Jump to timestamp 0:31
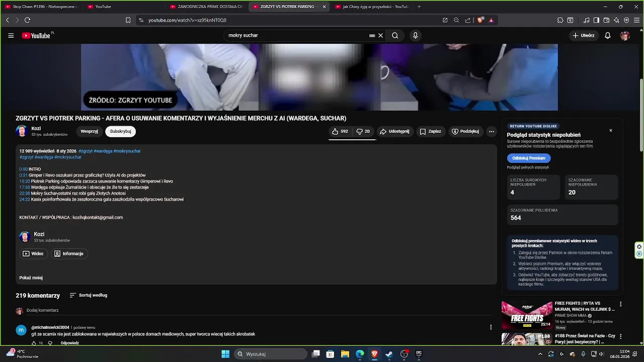 23,175
